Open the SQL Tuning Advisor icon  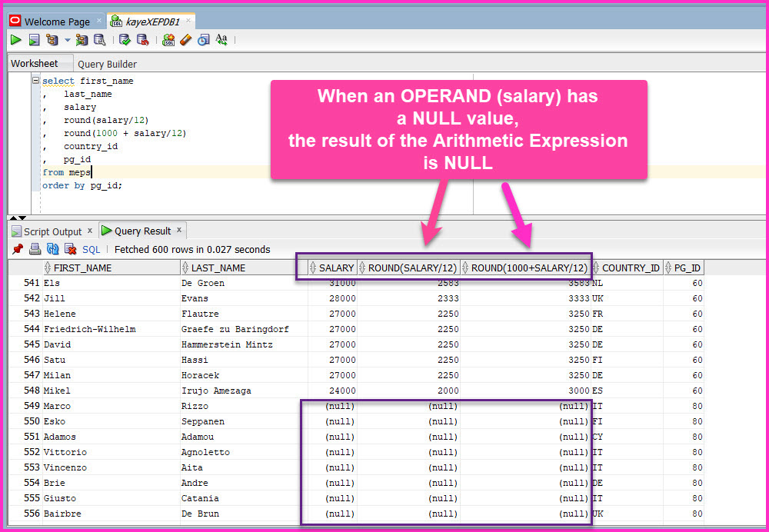pyautogui.click(x=99, y=40)
